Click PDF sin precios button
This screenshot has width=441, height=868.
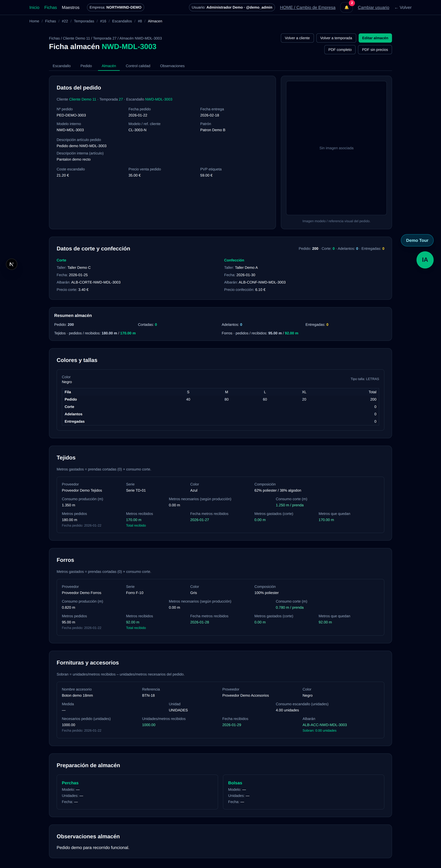(374, 49)
